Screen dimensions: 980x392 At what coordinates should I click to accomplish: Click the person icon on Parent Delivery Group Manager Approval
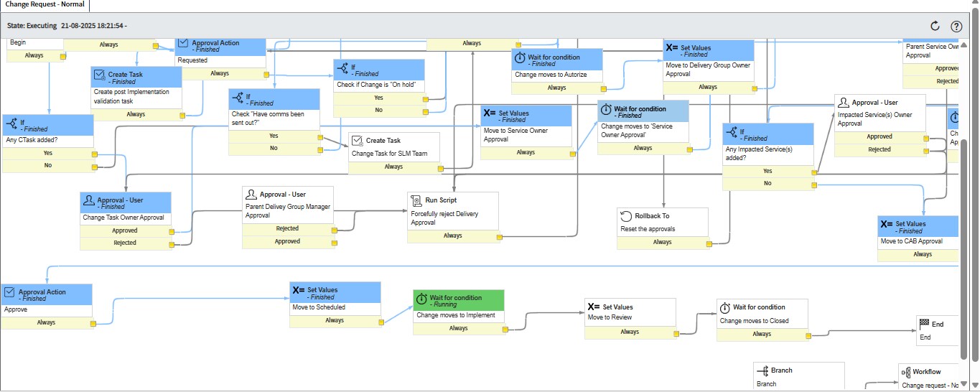251,195
